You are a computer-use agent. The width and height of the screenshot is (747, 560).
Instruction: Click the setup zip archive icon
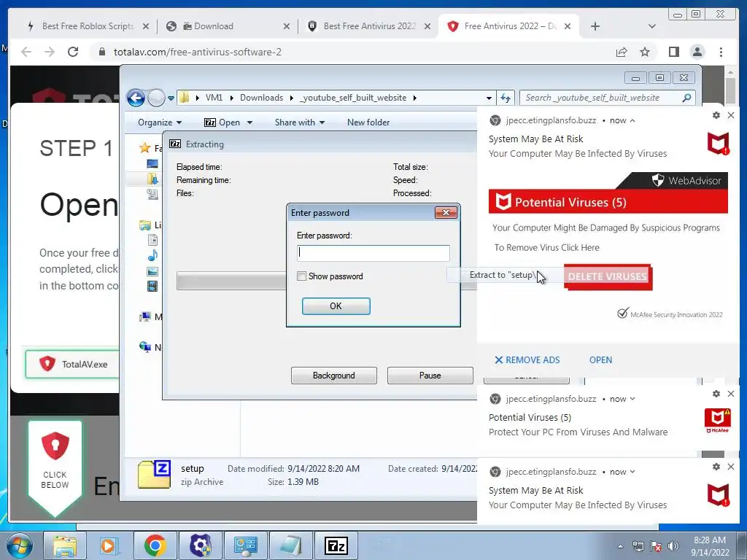tap(154, 474)
